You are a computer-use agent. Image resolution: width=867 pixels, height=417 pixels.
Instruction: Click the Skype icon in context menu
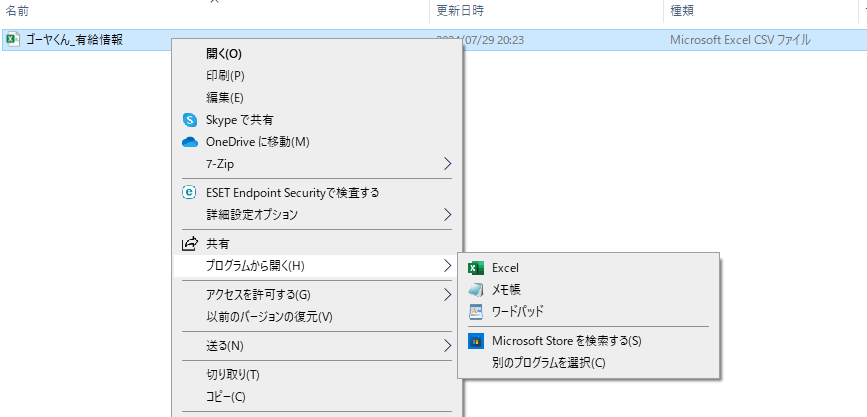(x=190, y=120)
